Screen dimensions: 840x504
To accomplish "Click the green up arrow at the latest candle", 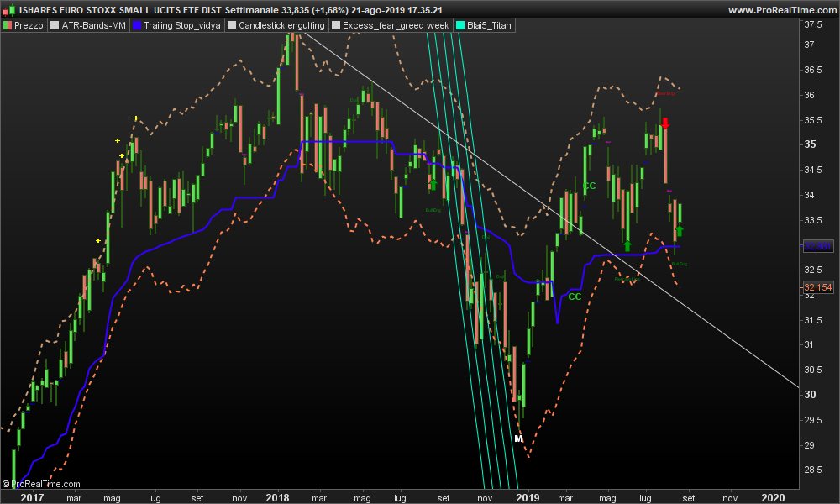I will coord(680,231).
